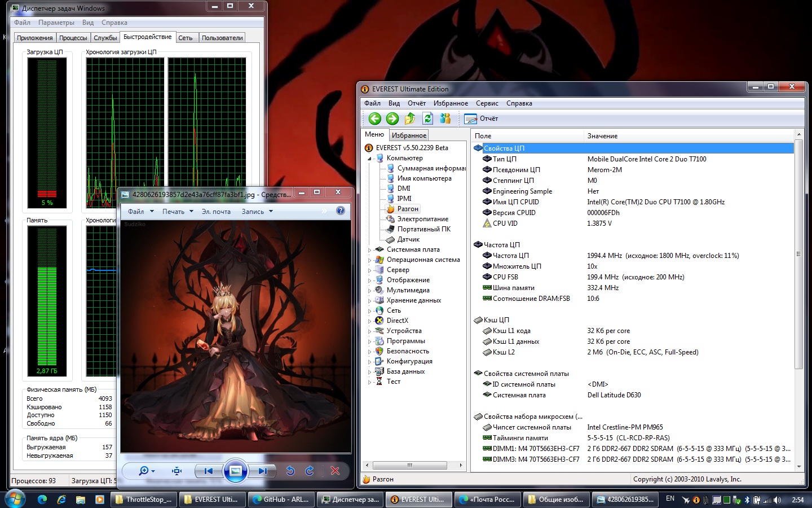Select the DMI tree item
Screen dimensions: 812x508
(404, 189)
